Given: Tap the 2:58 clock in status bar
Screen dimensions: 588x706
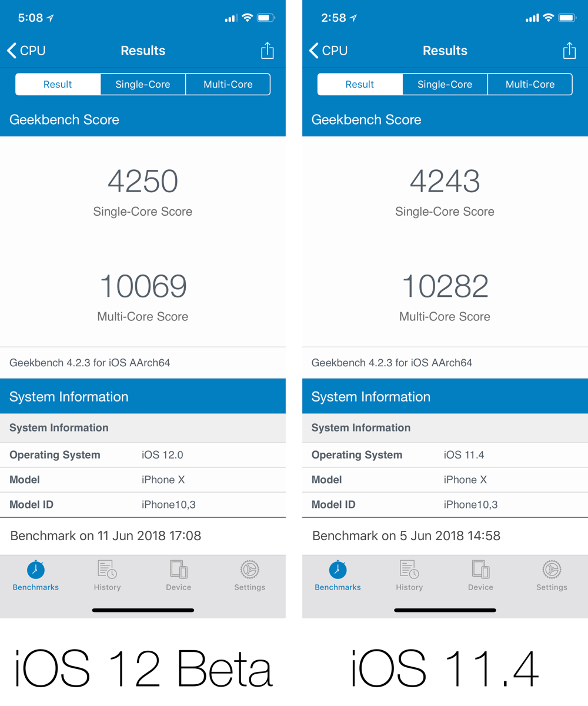Looking at the screenshot, I should pyautogui.click(x=333, y=18).
